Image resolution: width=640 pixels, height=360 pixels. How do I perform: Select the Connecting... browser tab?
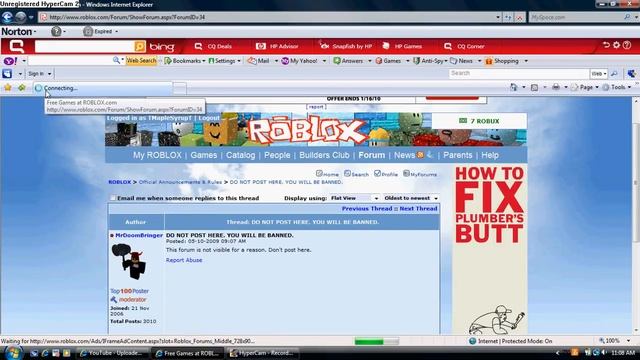103,88
